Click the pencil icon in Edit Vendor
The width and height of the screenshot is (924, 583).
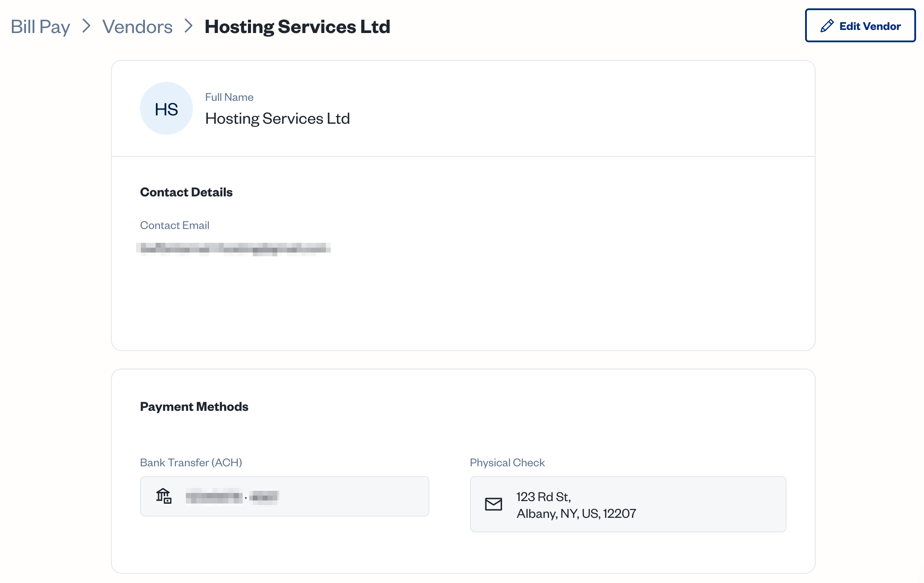pos(827,26)
